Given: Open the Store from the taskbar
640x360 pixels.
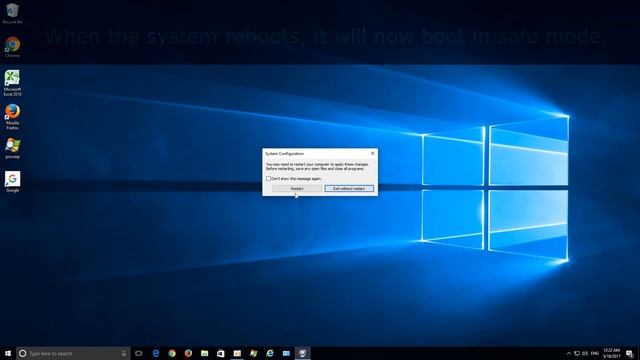Looking at the screenshot, I should click(x=221, y=353).
